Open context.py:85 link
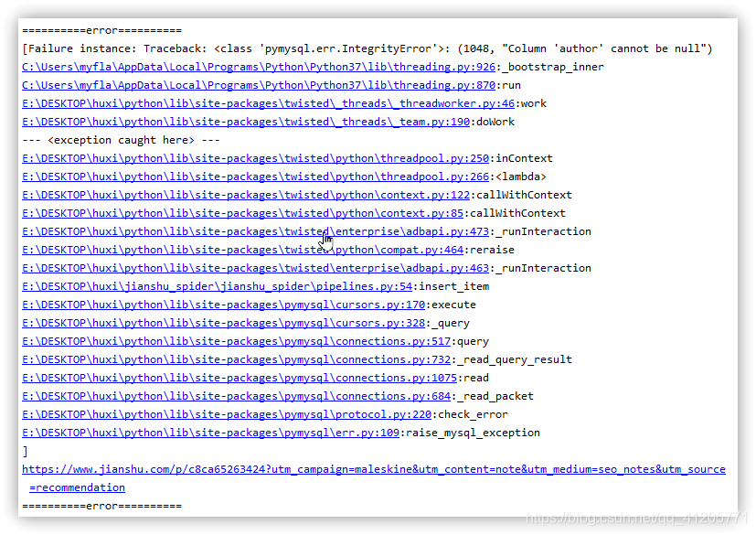This screenshot has width=756, height=535. 242,214
